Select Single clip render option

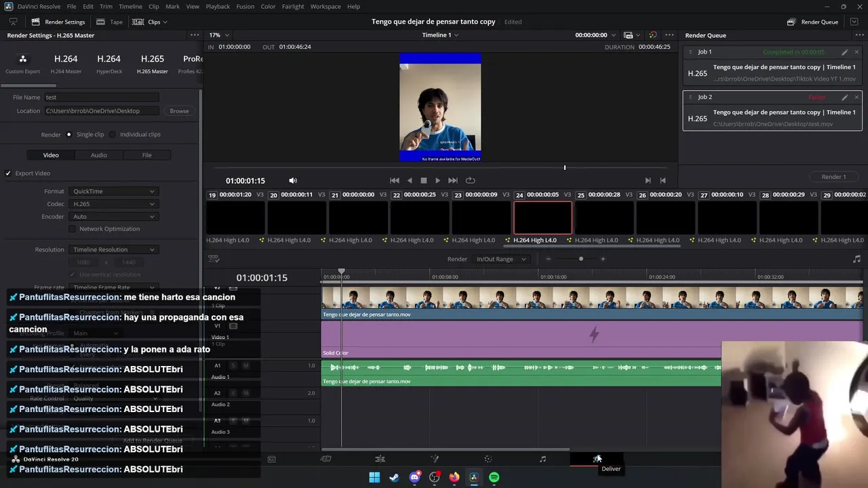coord(68,134)
